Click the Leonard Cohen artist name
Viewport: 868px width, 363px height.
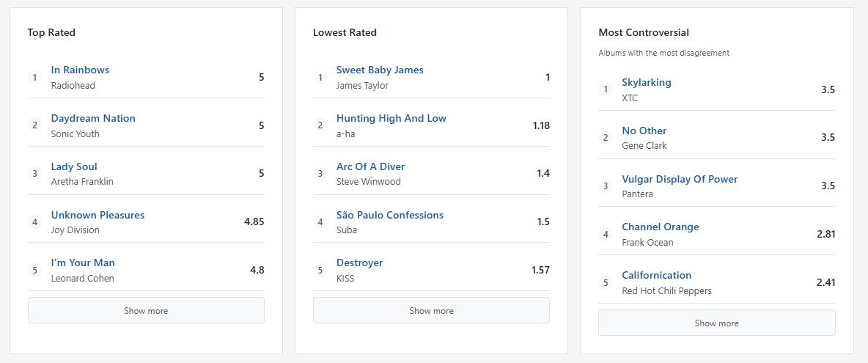click(83, 279)
